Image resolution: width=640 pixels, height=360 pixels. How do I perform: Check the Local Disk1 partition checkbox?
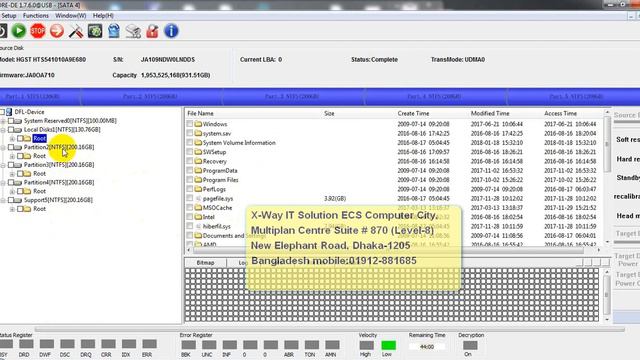click(x=11, y=130)
